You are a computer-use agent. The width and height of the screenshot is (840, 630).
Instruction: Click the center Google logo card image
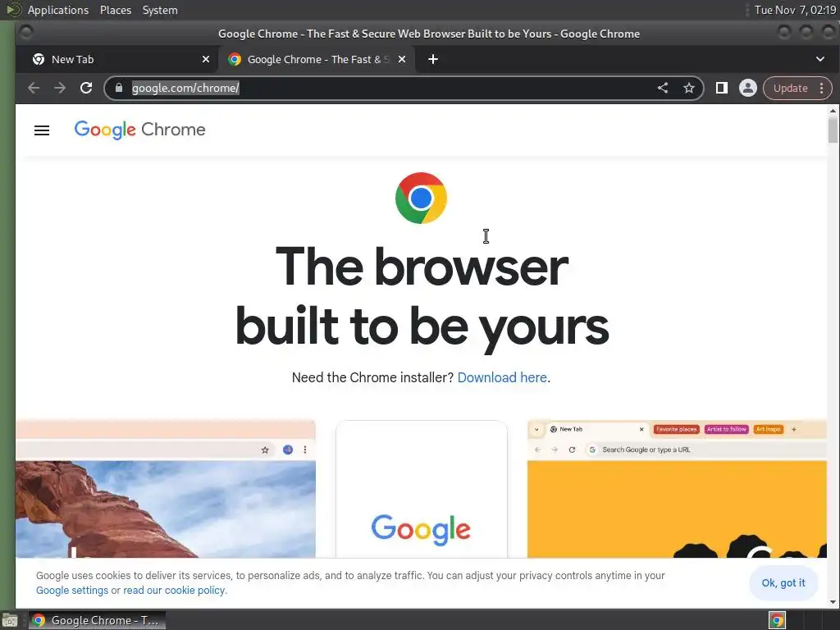click(x=422, y=489)
